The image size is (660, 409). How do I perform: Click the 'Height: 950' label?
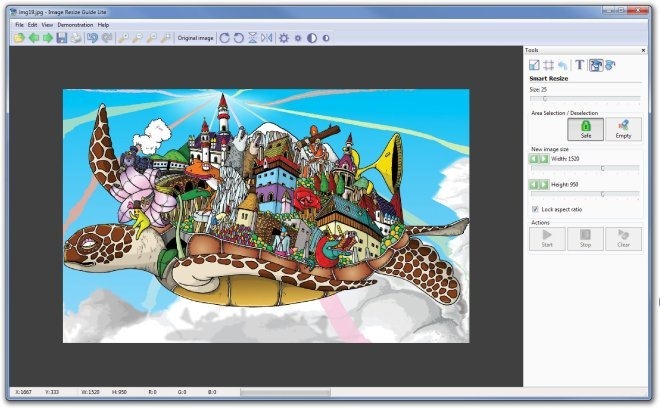click(x=564, y=185)
